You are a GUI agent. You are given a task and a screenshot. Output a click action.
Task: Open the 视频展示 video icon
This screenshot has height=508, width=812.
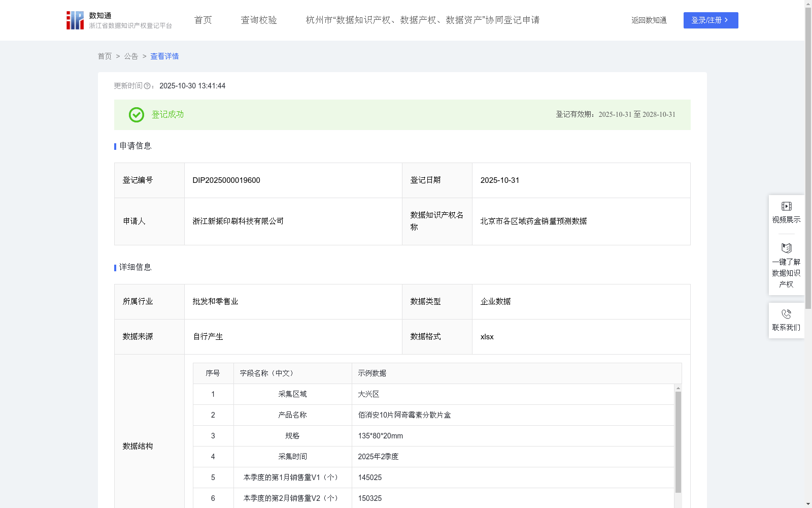[787, 206]
